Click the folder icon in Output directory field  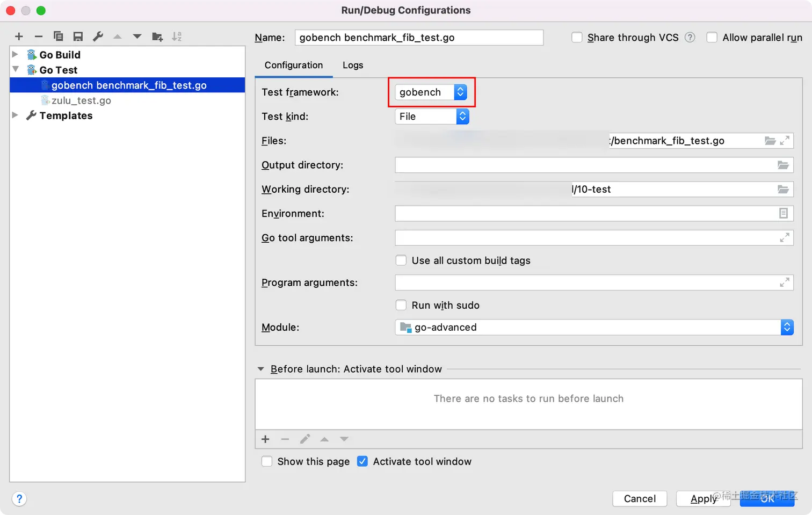783,165
